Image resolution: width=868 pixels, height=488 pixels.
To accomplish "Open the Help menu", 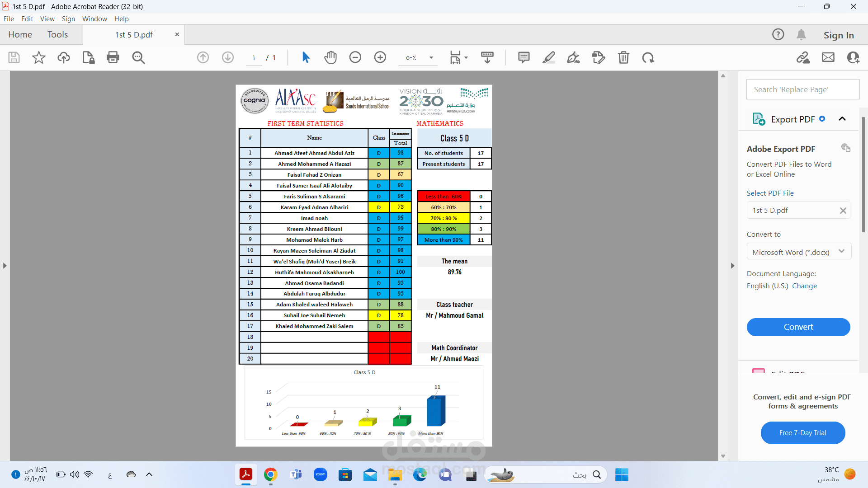I will 121,19.
